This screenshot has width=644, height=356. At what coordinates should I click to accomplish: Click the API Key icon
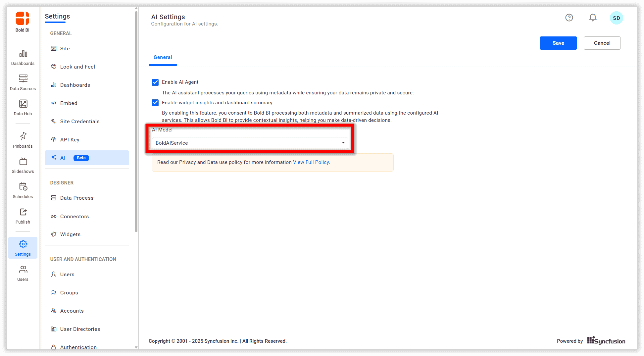(x=54, y=139)
